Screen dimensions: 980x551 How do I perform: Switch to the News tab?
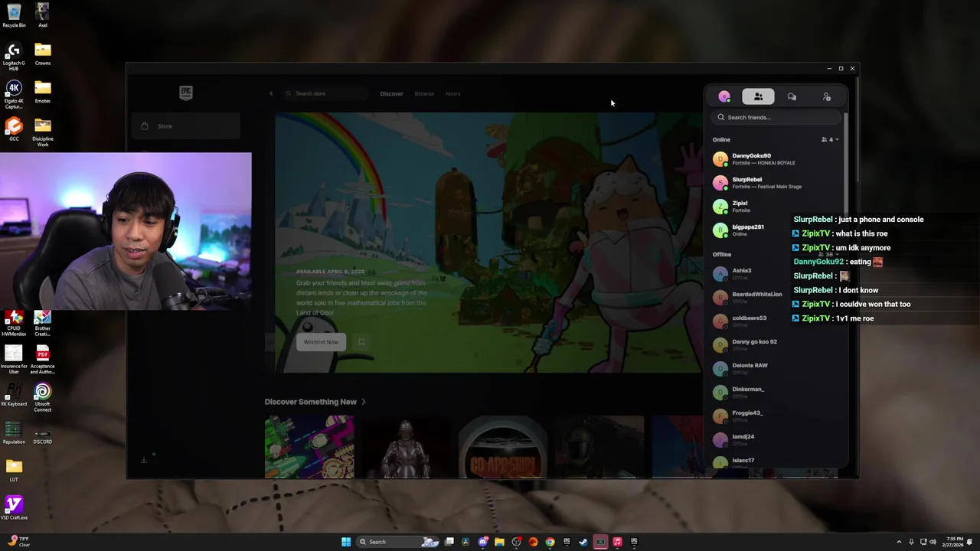tap(452, 93)
